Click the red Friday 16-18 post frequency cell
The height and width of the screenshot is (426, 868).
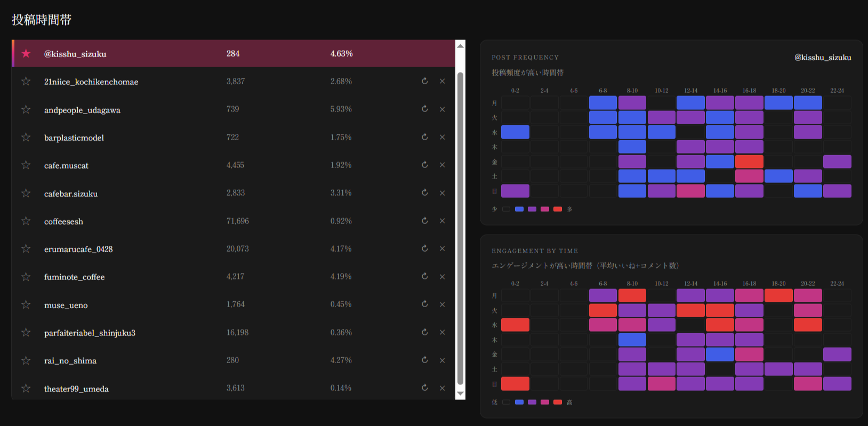click(x=749, y=162)
